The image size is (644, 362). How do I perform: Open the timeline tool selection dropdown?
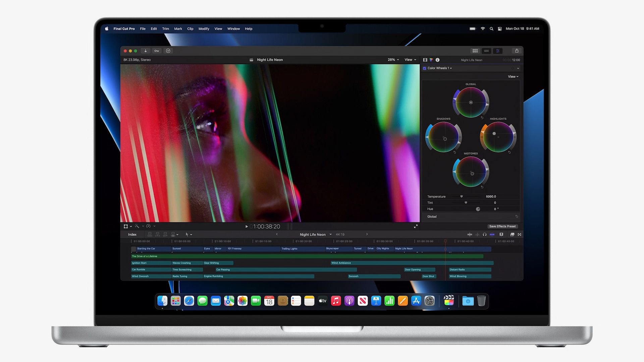[188, 234]
